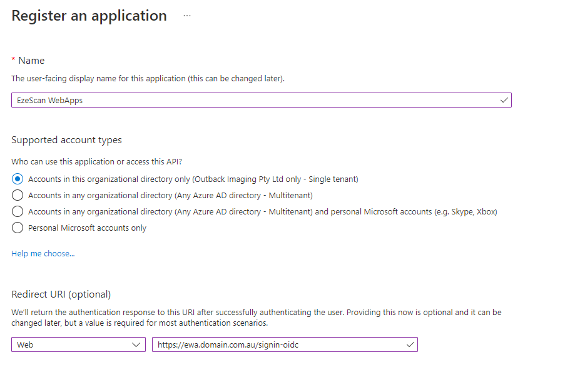Viewport: 575px width, 392px height.
Task: Expand the Web platform dropdown arrow
Action: 138,344
